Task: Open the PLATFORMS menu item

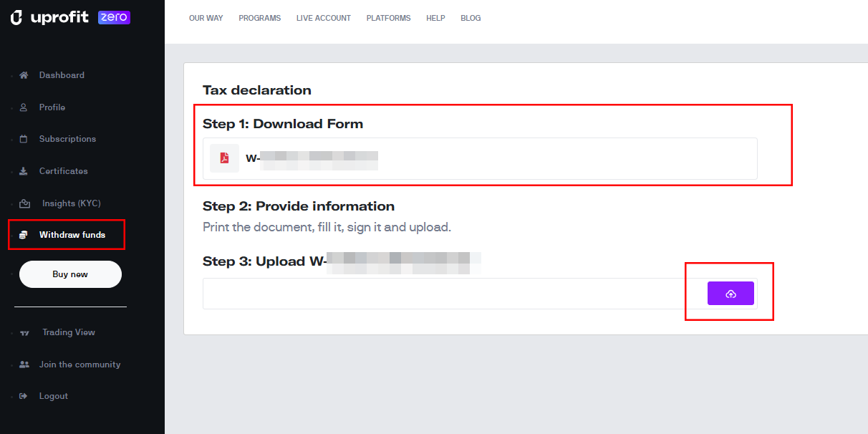Action: (x=389, y=19)
